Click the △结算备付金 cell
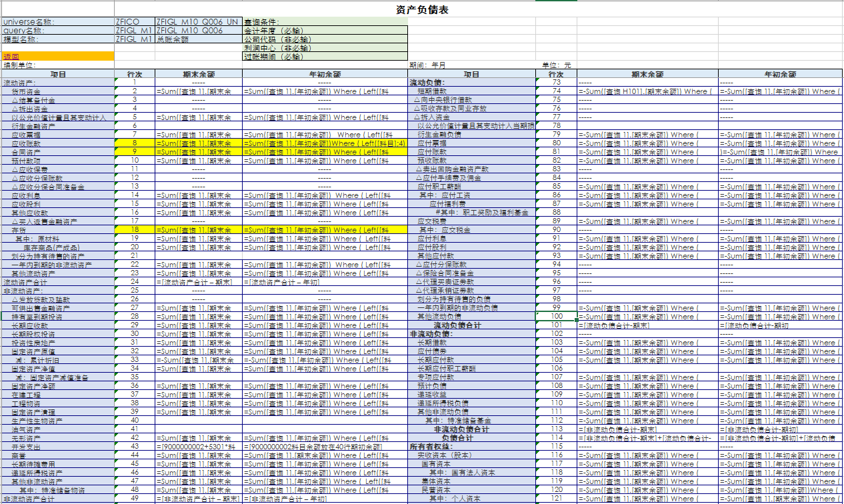The width and height of the screenshot is (844, 504). tap(58, 100)
